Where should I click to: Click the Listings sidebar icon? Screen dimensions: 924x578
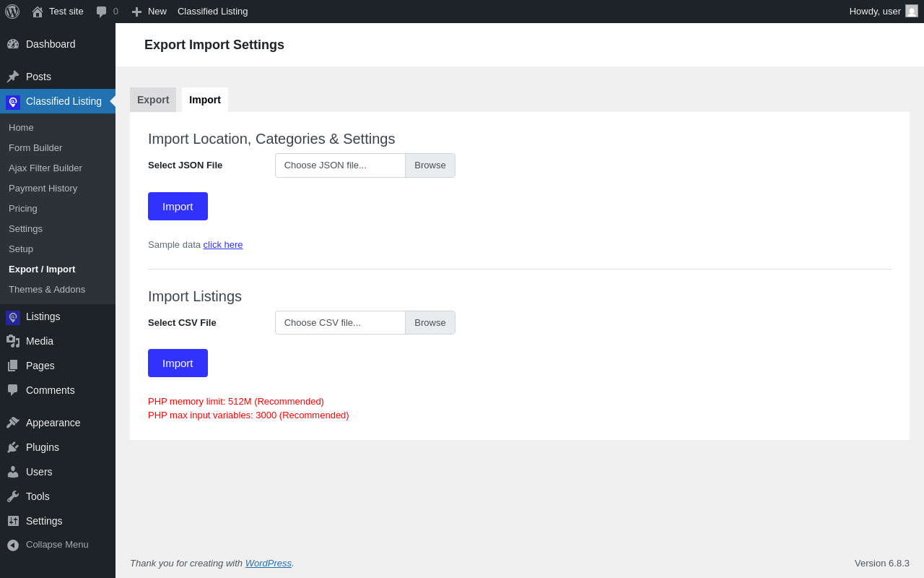[13, 317]
